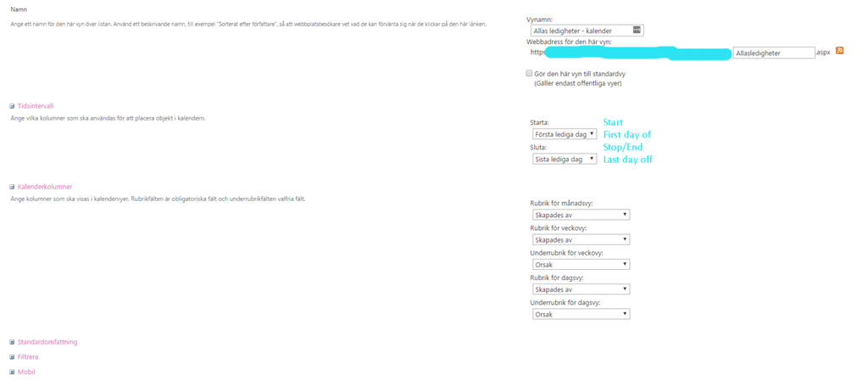Click the Standardomfattning section link
The height and width of the screenshot is (387, 868).
[x=47, y=342]
